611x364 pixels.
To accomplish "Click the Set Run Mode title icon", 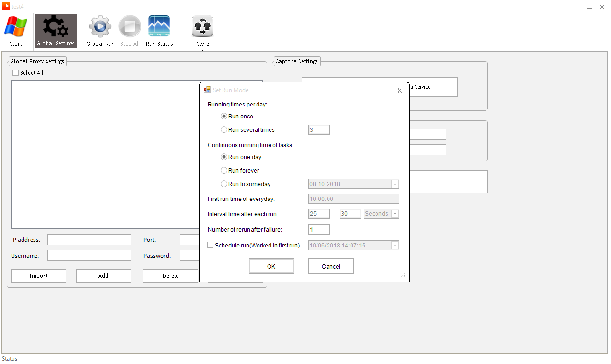I will tap(207, 90).
